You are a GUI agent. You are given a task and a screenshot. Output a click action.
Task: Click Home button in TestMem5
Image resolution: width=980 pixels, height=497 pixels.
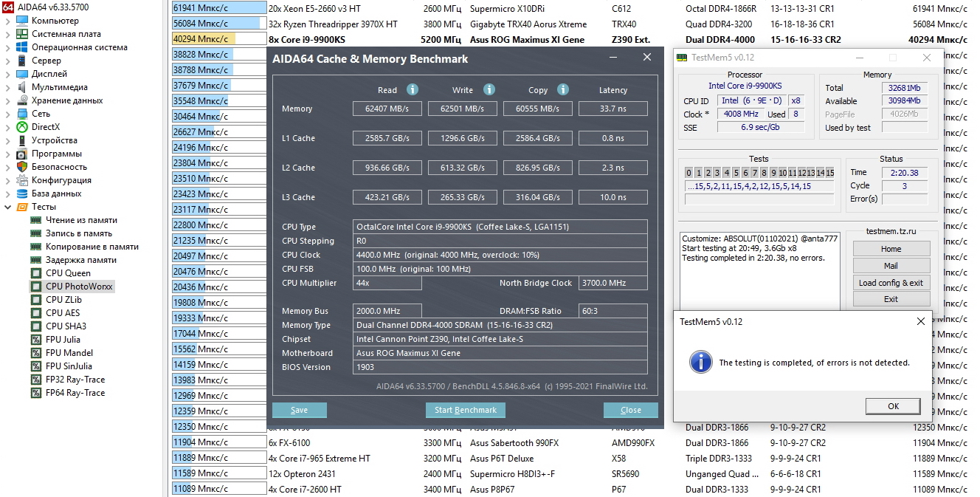click(x=891, y=249)
